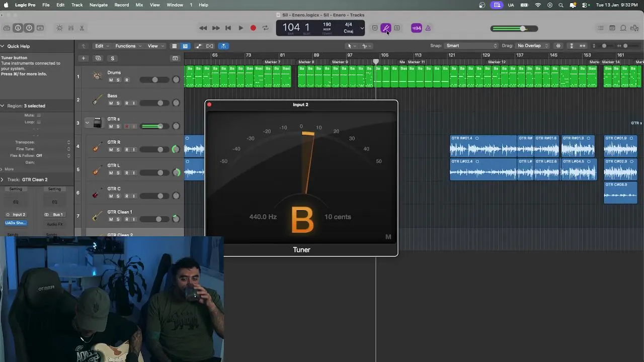Click the red Record button
This screenshot has width=644, height=362.
click(x=253, y=28)
